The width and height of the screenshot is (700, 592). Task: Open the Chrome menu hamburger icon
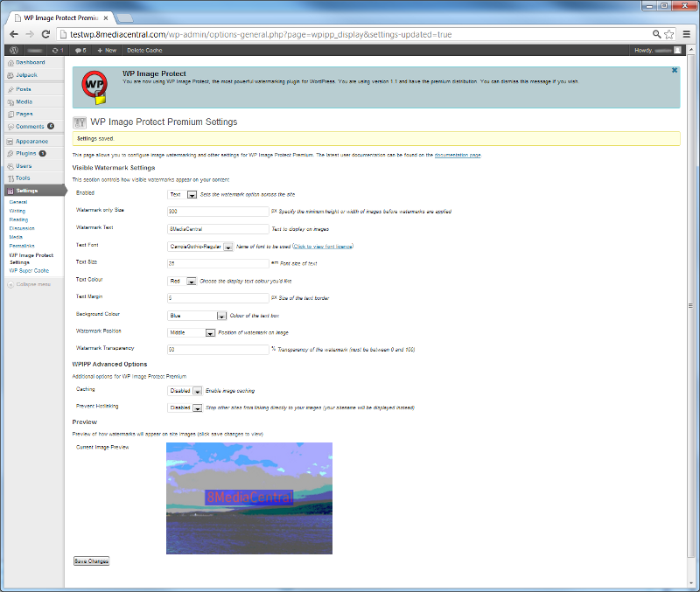coord(687,34)
